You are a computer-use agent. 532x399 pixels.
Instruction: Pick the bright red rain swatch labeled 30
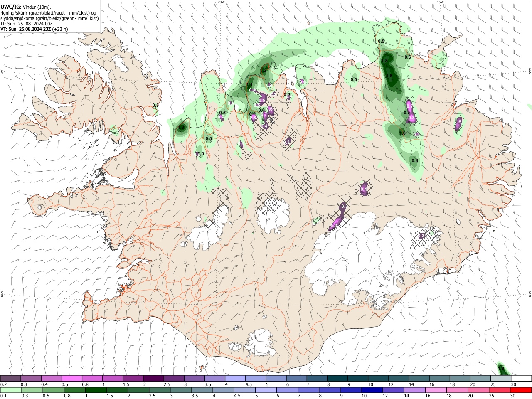(521, 390)
